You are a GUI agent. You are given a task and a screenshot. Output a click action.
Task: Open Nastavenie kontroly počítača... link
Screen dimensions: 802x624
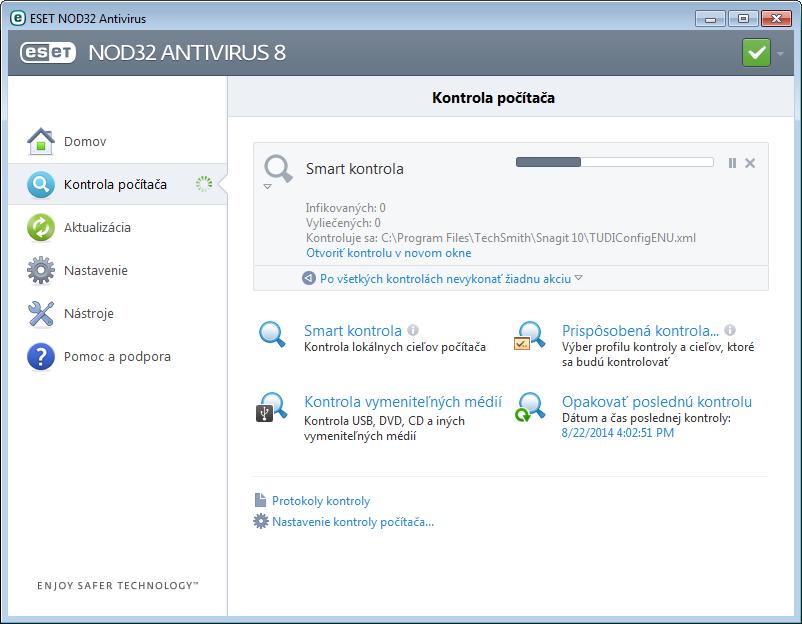[x=353, y=522]
